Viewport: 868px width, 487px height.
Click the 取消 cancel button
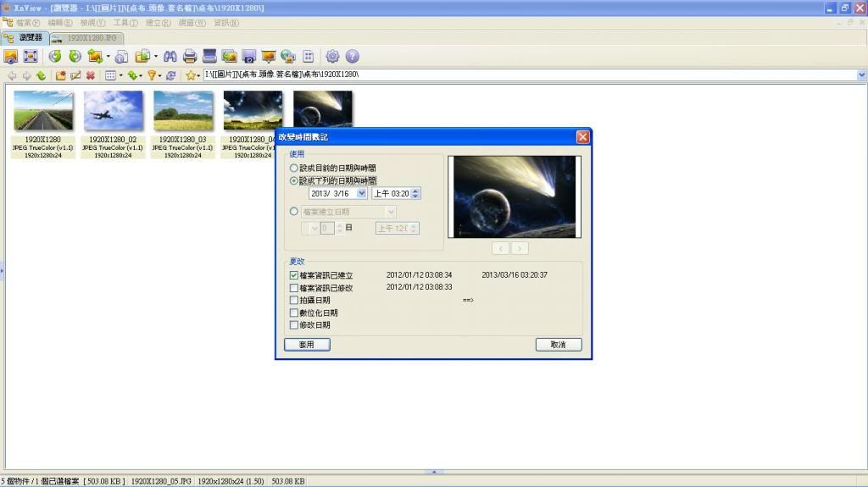pos(558,345)
